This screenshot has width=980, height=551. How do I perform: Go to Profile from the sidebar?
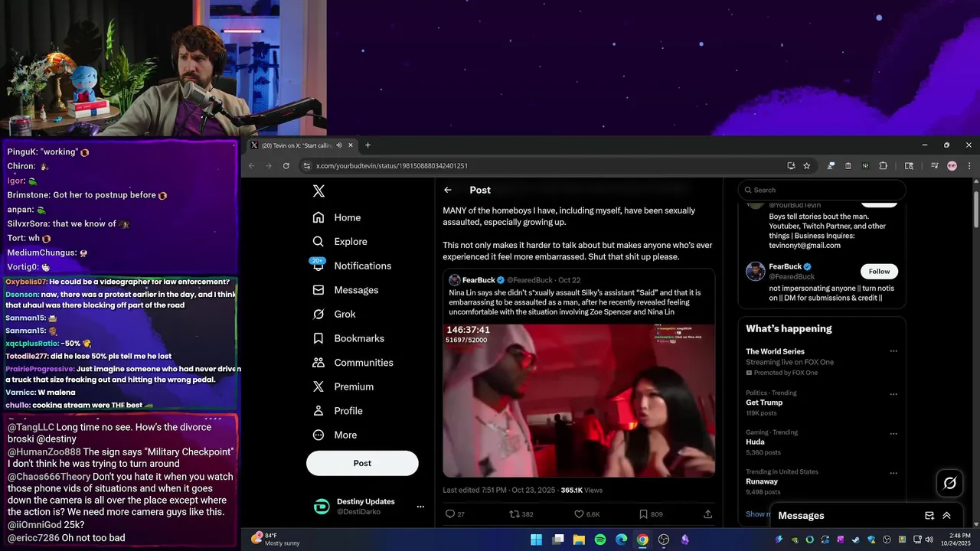coord(337,411)
